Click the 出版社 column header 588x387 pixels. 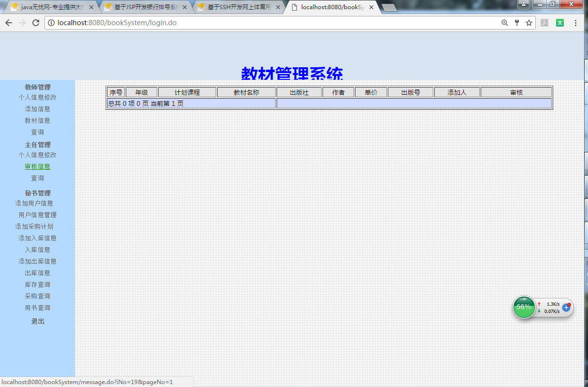click(299, 92)
